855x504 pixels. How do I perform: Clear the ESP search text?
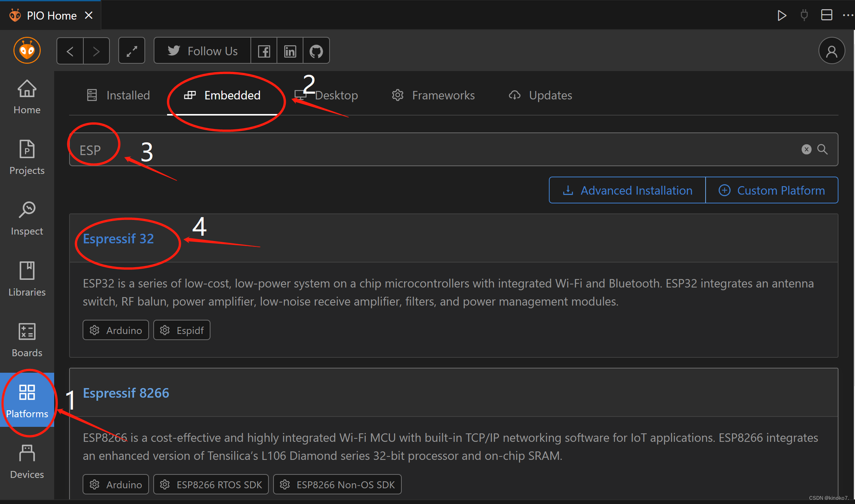(x=806, y=149)
